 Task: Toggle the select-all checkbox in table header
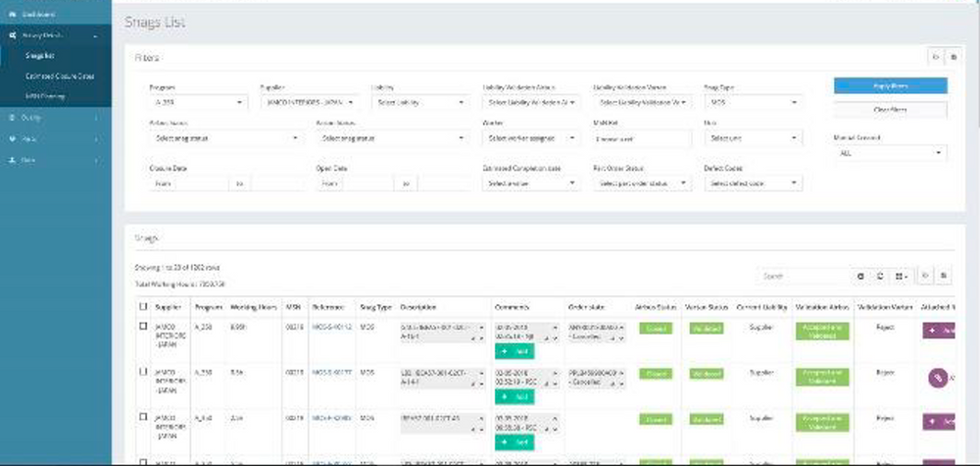click(142, 306)
